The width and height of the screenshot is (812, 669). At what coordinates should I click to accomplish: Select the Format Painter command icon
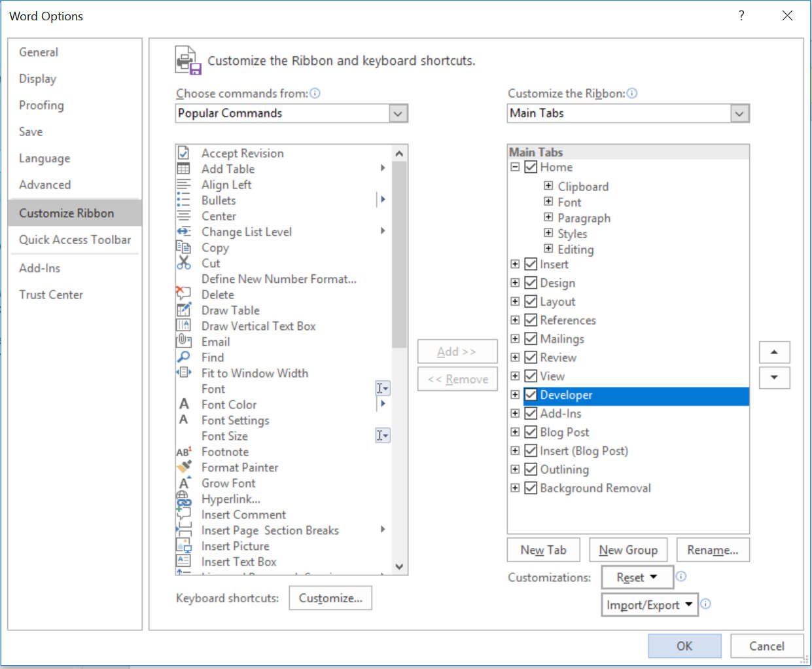pos(183,467)
